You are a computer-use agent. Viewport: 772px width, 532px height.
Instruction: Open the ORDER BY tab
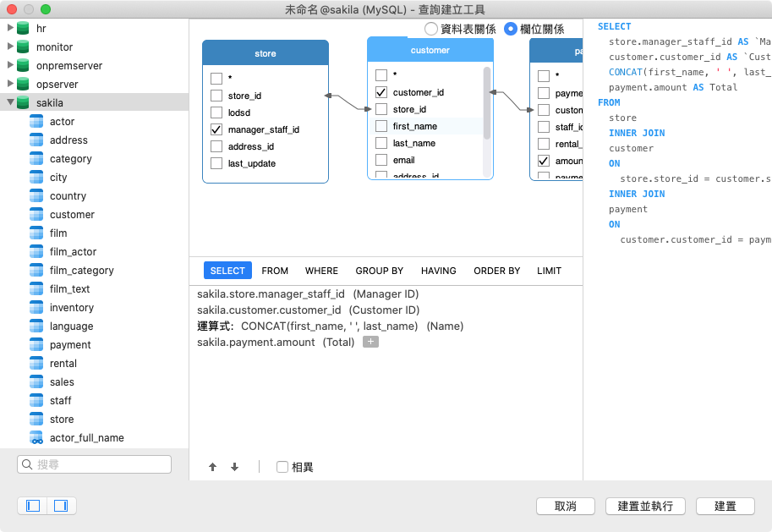click(x=496, y=271)
